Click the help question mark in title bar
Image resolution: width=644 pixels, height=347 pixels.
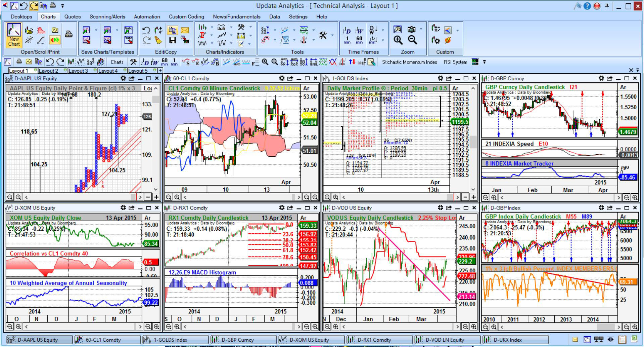[587, 6]
